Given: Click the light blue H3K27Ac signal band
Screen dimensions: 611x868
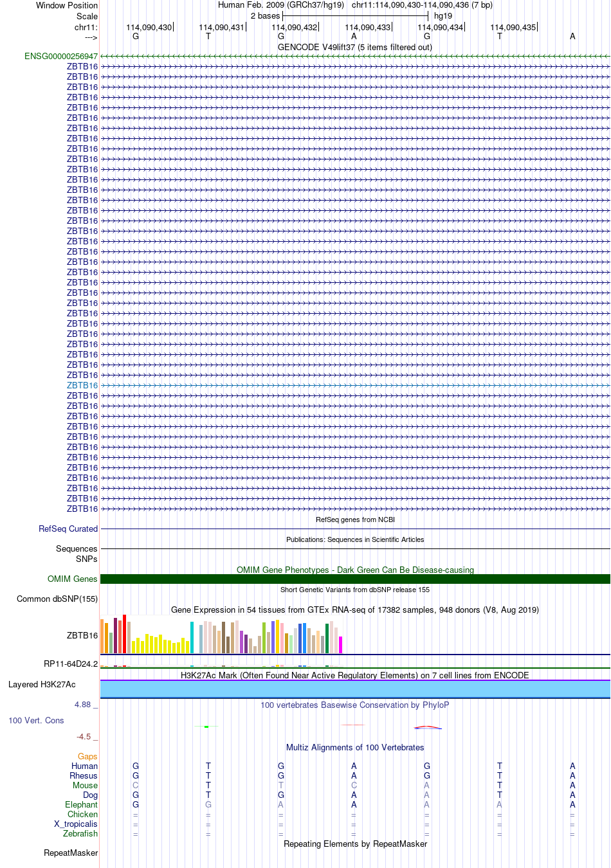Looking at the screenshot, I should coord(355,689).
